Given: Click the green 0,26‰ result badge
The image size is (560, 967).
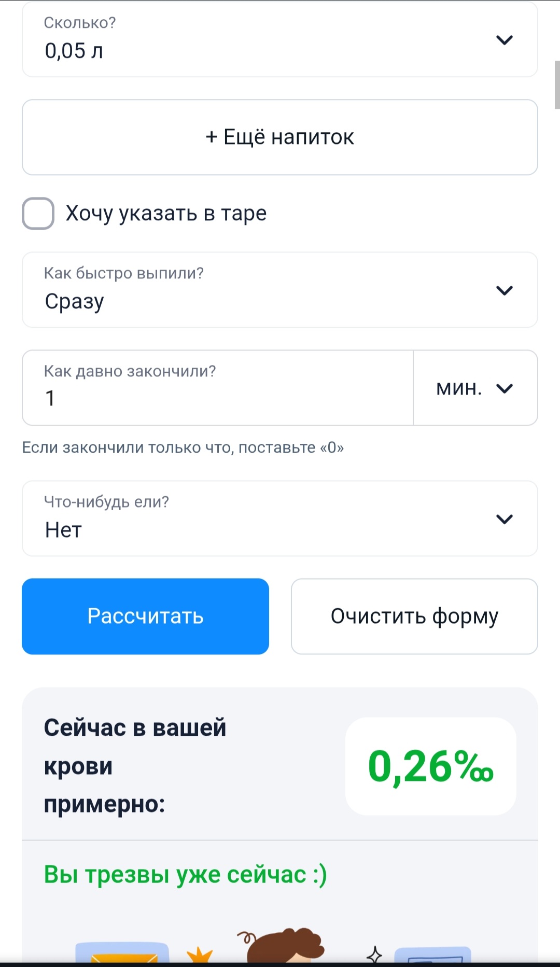Looking at the screenshot, I should pyautogui.click(x=430, y=766).
